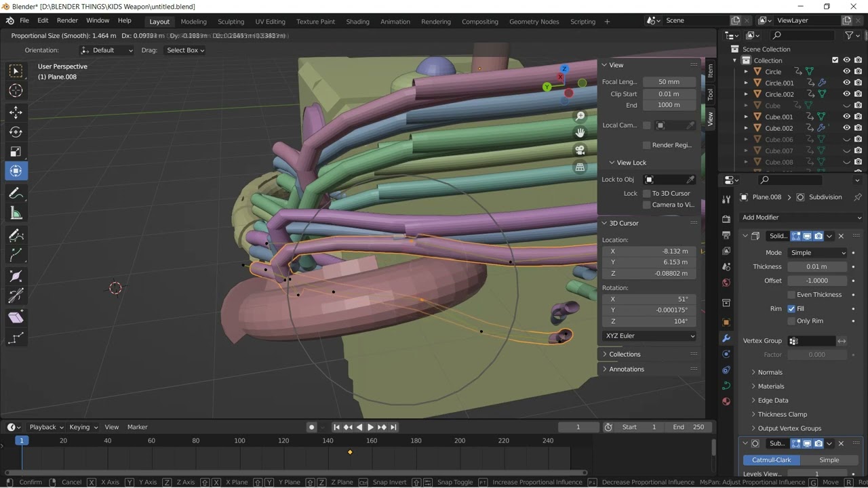The height and width of the screenshot is (488, 868).
Task: Pick the Rotate tool
Action: [x=16, y=132]
